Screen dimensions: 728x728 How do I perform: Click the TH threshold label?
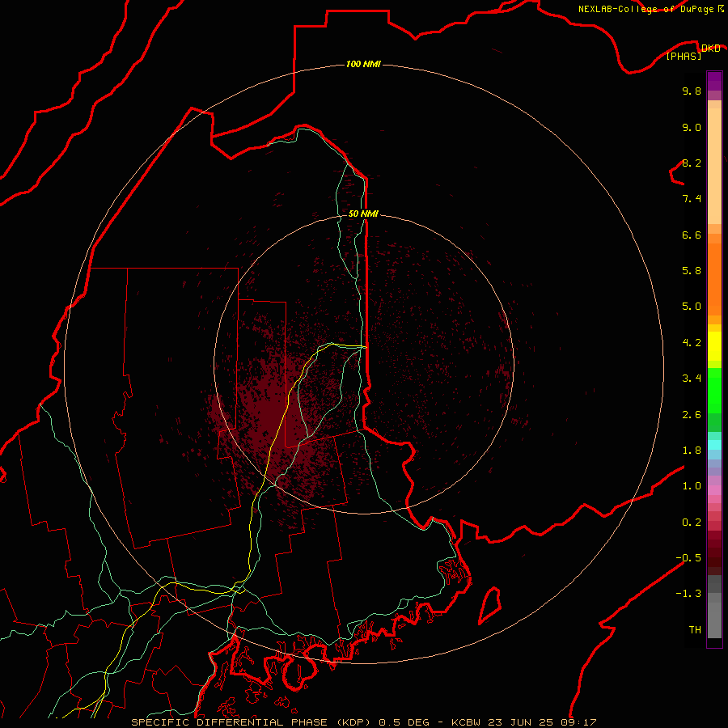point(695,630)
